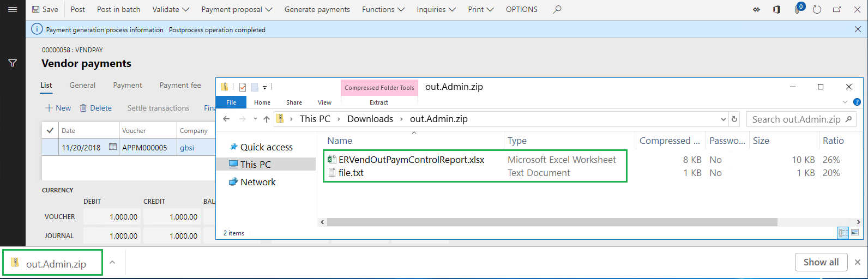Open the Extract ribbon tab
This screenshot has height=279, width=868.
pyautogui.click(x=379, y=102)
